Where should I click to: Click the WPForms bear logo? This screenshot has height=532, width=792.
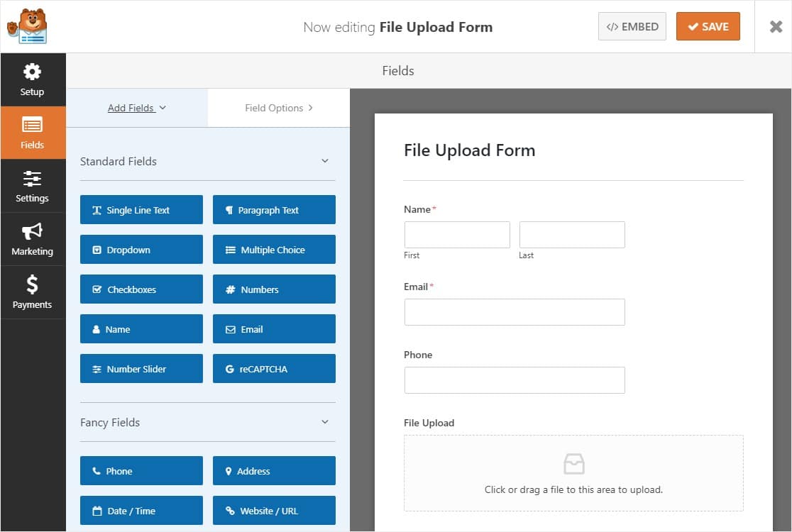coord(26,25)
